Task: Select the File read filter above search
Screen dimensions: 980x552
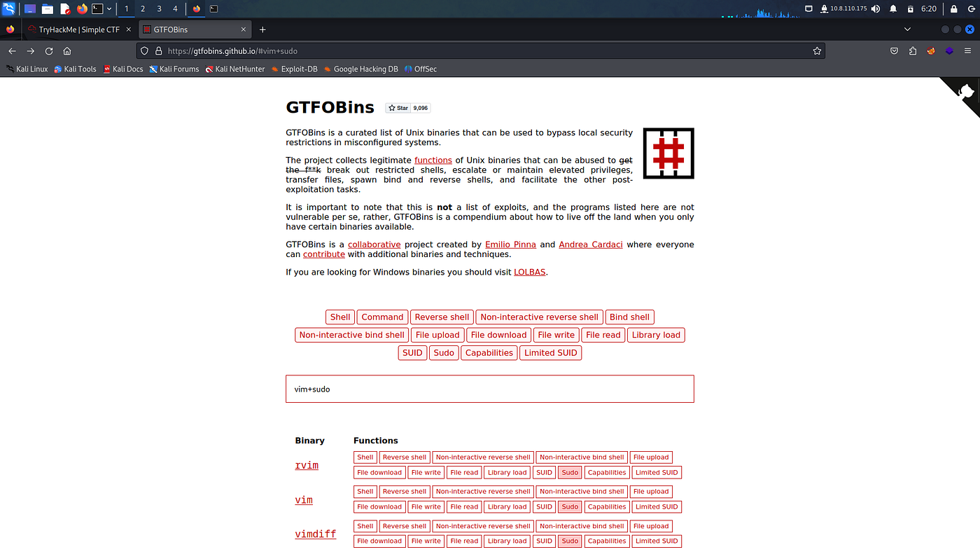Action: 603,335
